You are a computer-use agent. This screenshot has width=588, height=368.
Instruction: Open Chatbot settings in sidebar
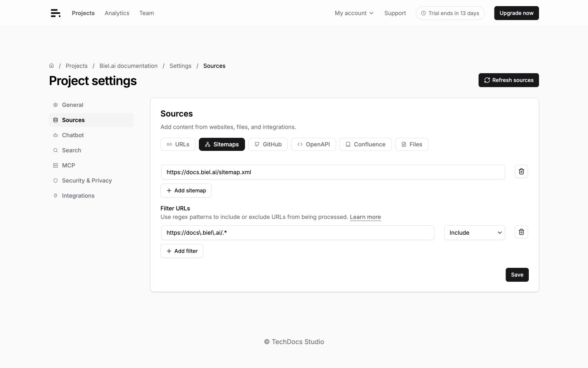tap(91, 135)
